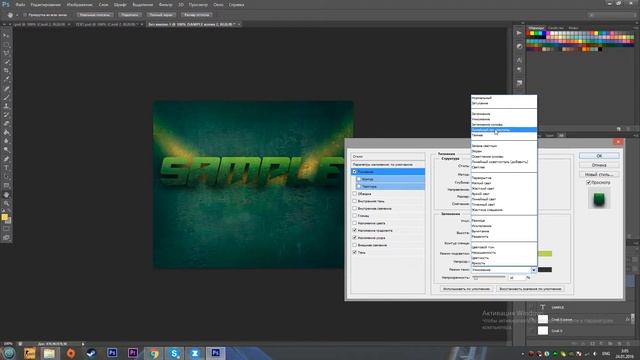Select the Clone Stamp tool
This screenshot has height=360, width=640.
click(x=6, y=106)
